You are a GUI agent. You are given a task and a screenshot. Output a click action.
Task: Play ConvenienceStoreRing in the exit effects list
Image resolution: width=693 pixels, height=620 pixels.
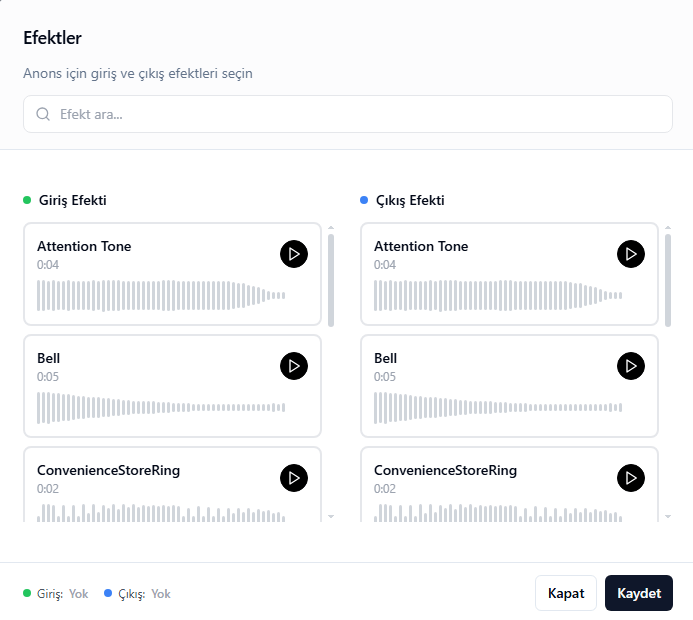[630, 478]
